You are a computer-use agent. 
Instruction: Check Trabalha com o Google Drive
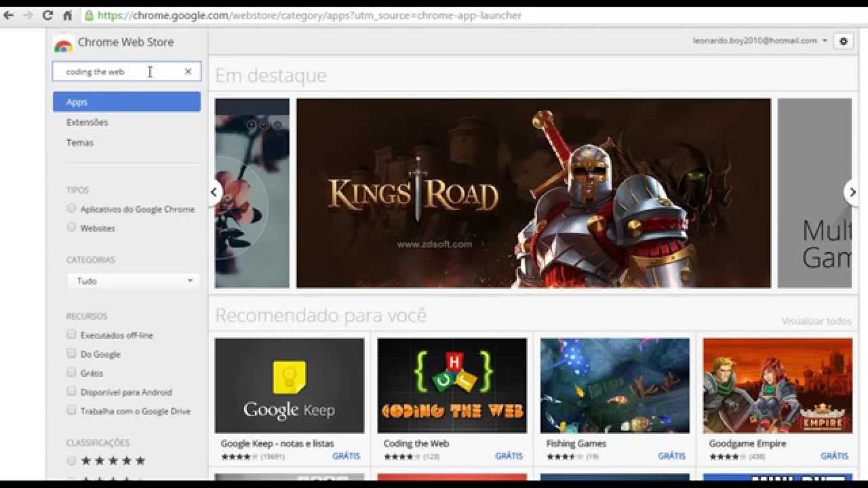click(71, 410)
